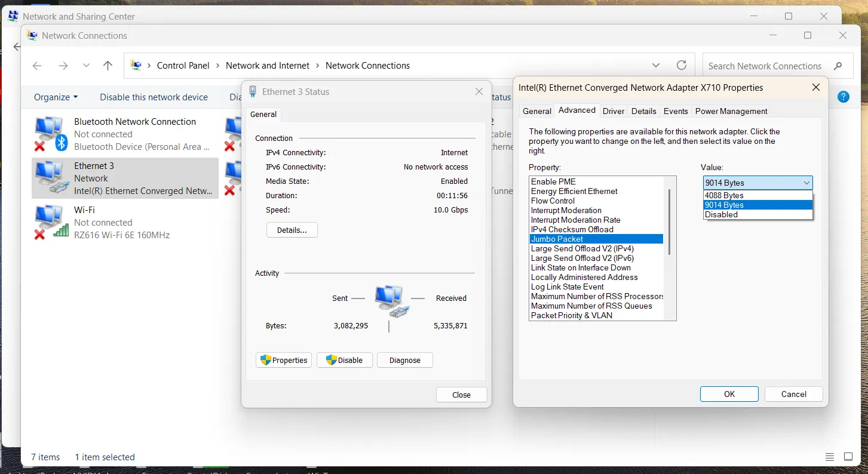Select the Bluetooth Network Connection adapter icon
Screen dimensions: 868x474
tap(51, 134)
